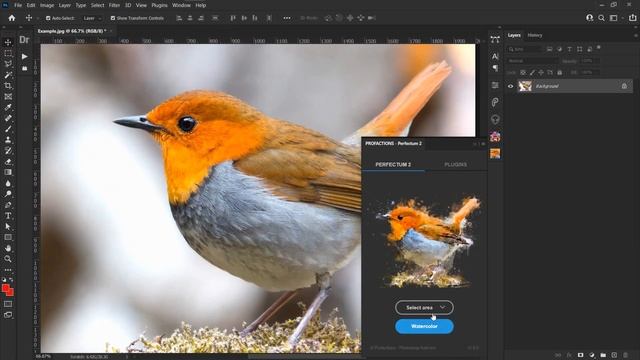
Task: Toggle type layer filter in Layers panel
Action: (569, 49)
